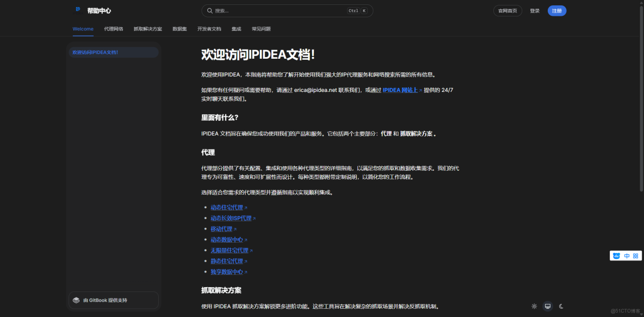Select the sun icon for light theme
The height and width of the screenshot is (317, 644).
point(535,306)
